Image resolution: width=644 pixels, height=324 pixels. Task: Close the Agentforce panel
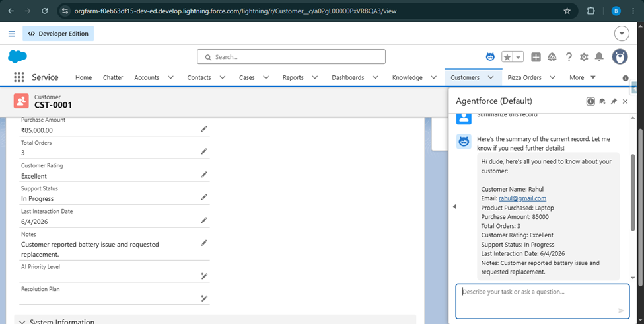[x=625, y=101]
